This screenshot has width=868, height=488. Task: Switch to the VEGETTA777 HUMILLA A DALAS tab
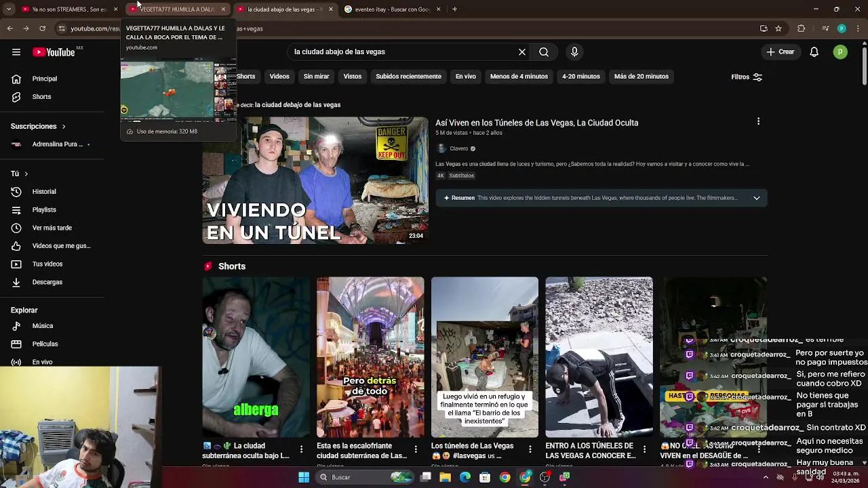tap(176, 9)
